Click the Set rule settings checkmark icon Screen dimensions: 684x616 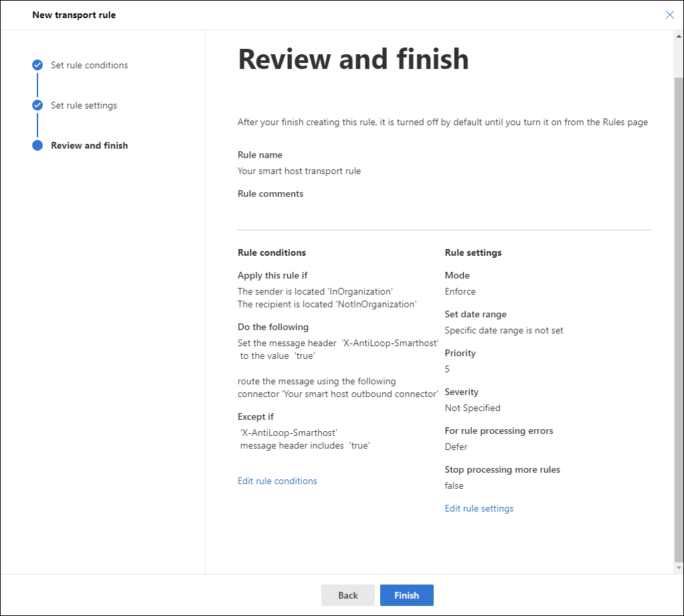pos(37,105)
